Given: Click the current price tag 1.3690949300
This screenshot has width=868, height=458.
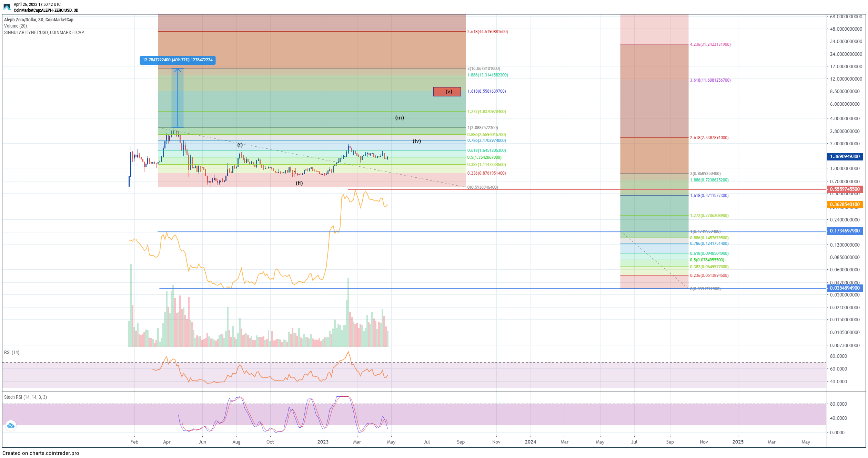Looking at the screenshot, I should pyautogui.click(x=844, y=157).
